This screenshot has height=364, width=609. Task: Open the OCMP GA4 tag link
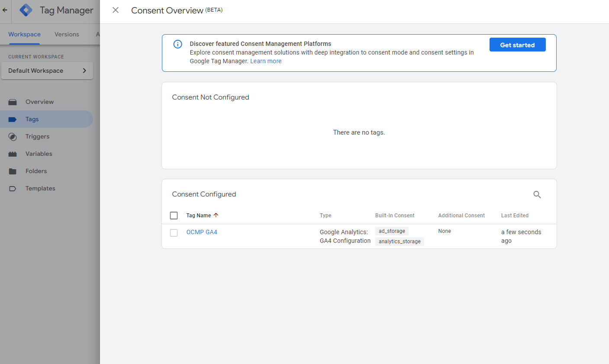pos(202,232)
